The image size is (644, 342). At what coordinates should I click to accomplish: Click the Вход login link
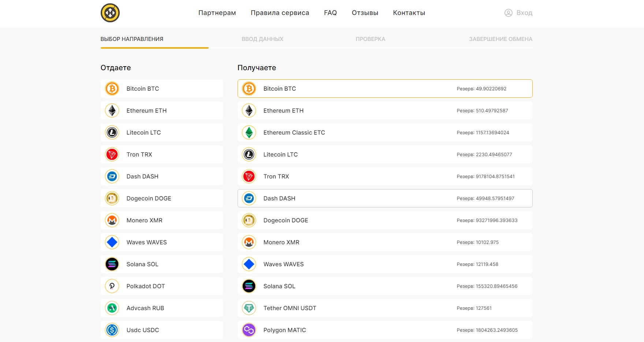click(x=524, y=13)
